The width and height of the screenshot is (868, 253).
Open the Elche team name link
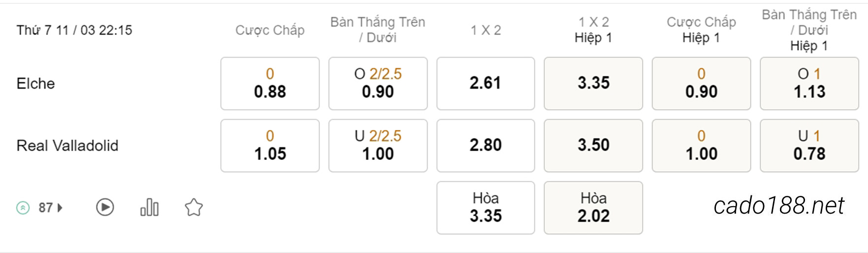pyautogui.click(x=35, y=83)
